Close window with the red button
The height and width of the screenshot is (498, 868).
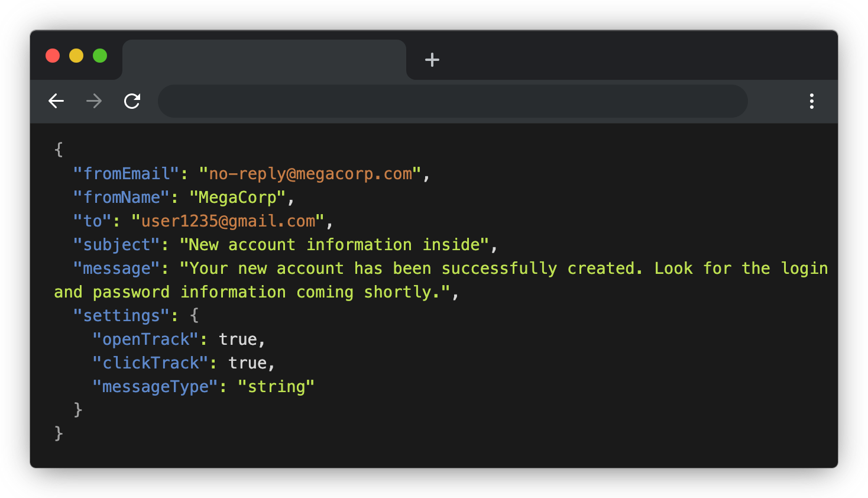coord(53,56)
